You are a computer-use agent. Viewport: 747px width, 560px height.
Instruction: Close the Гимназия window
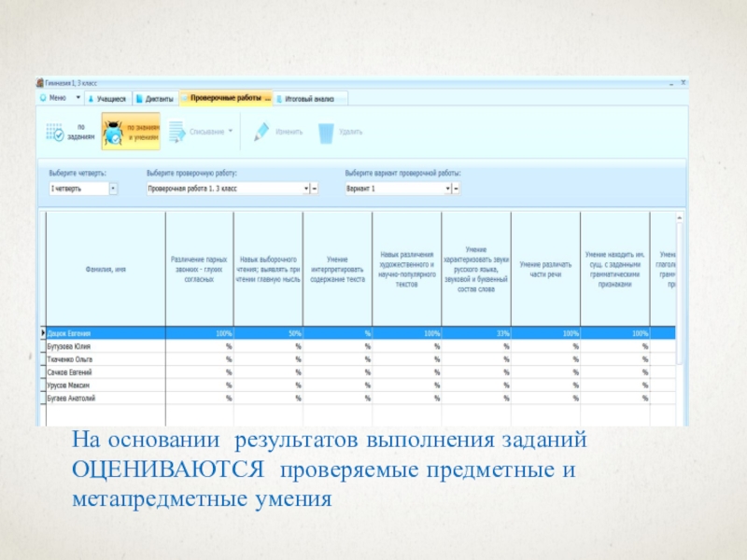tap(683, 83)
